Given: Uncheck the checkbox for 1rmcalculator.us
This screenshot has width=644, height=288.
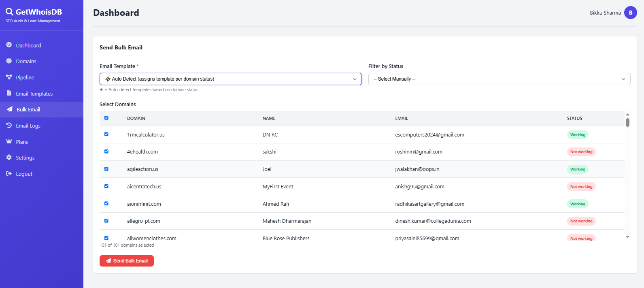Looking at the screenshot, I should (x=106, y=134).
